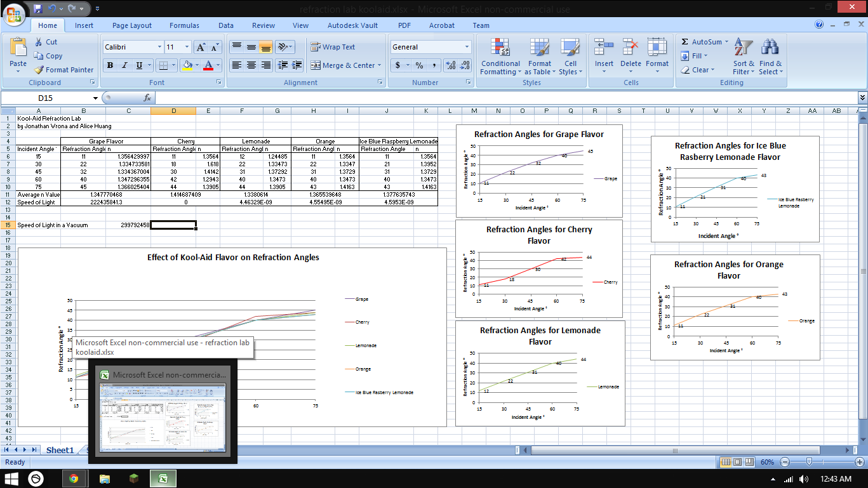
Task: Click the Paste clipboard icon
Action: (18, 47)
